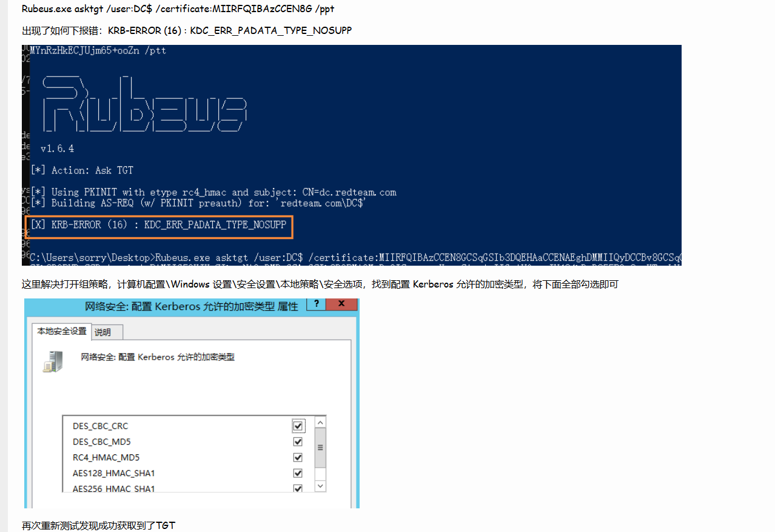Viewport: 775px width, 532px height.
Task: Click the Rubeus terminal screenshot image
Action: 352,155
